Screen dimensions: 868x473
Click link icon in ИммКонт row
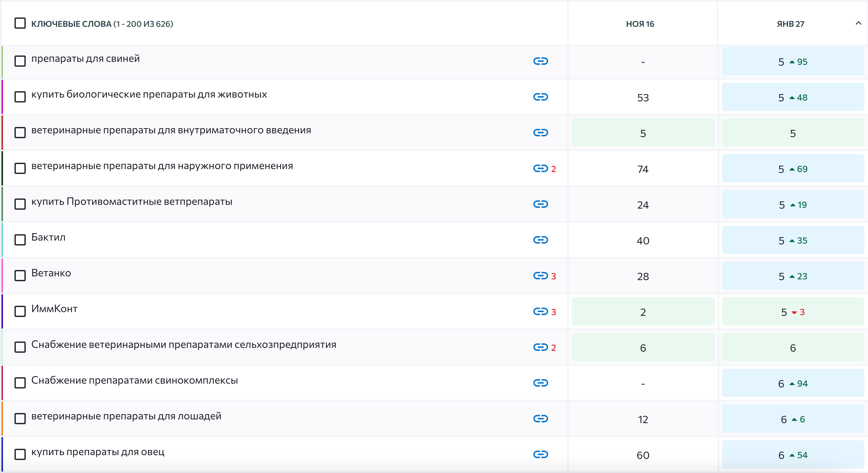click(x=540, y=311)
